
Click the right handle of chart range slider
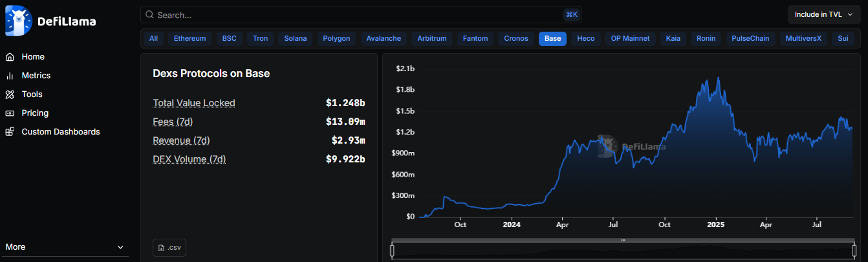click(854, 250)
